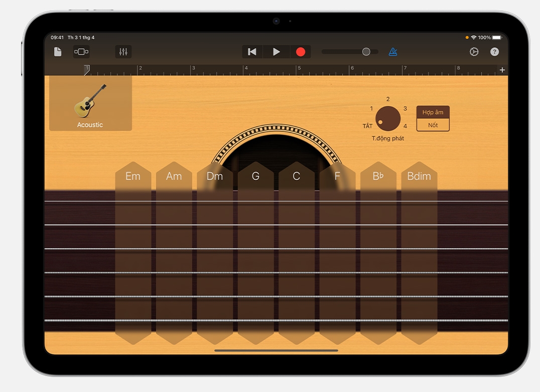This screenshot has width=540, height=392.
Task: Toggle the metronome icon
Action: (393, 52)
